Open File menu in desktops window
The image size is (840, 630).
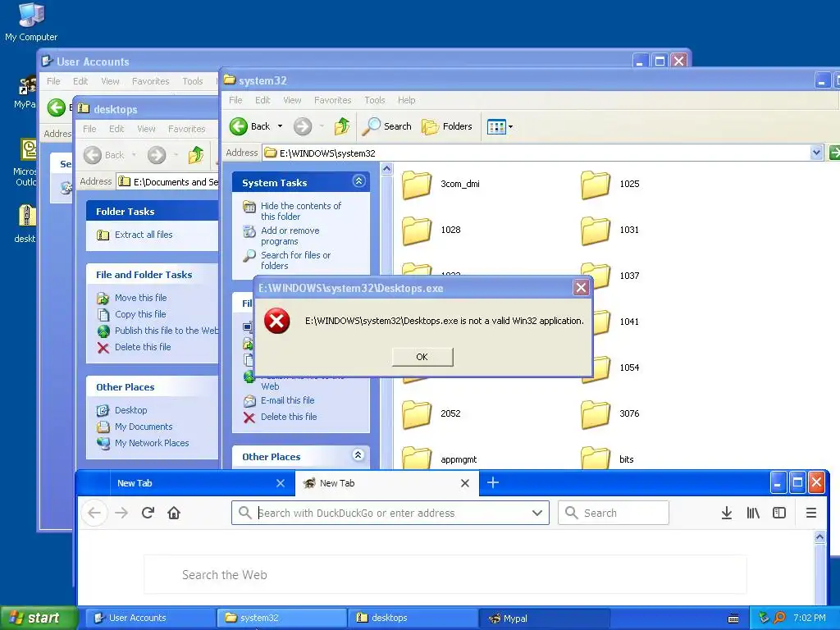[x=89, y=129]
